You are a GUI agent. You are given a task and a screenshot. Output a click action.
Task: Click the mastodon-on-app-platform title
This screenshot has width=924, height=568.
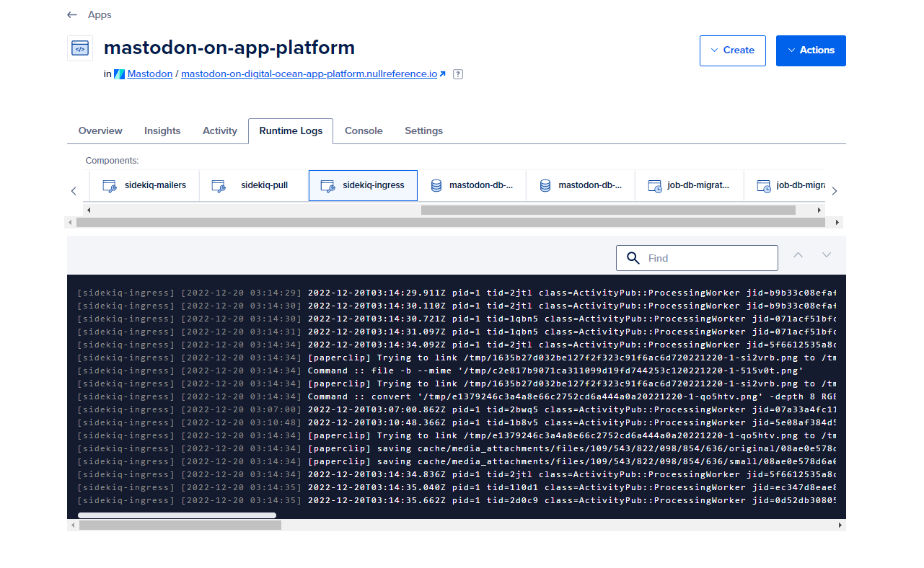coord(229,48)
